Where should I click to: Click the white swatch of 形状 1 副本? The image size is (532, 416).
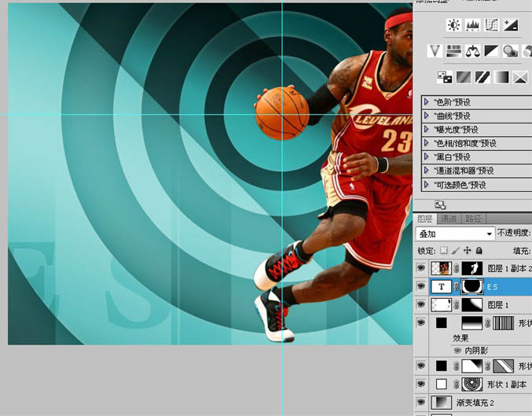(x=442, y=384)
